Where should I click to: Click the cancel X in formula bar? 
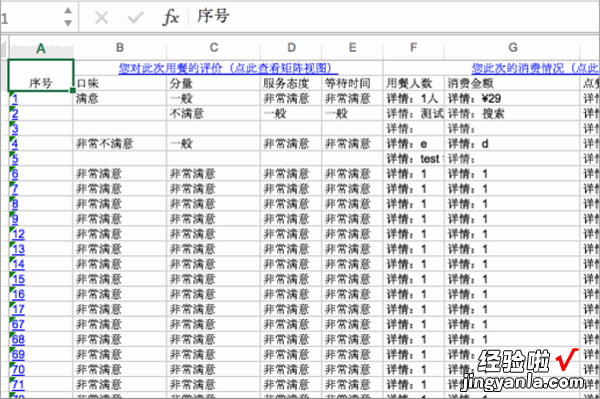[101, 17]
